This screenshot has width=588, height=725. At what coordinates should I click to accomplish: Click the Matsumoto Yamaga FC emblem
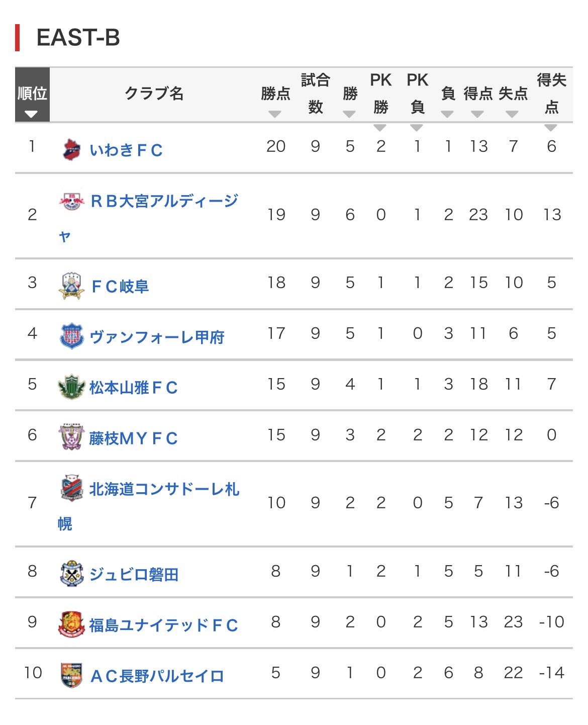coord(71,387)
